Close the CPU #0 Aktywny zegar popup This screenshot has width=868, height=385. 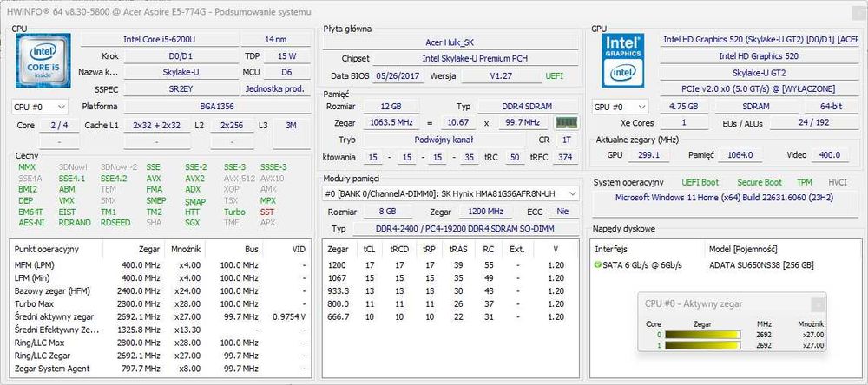819,303
